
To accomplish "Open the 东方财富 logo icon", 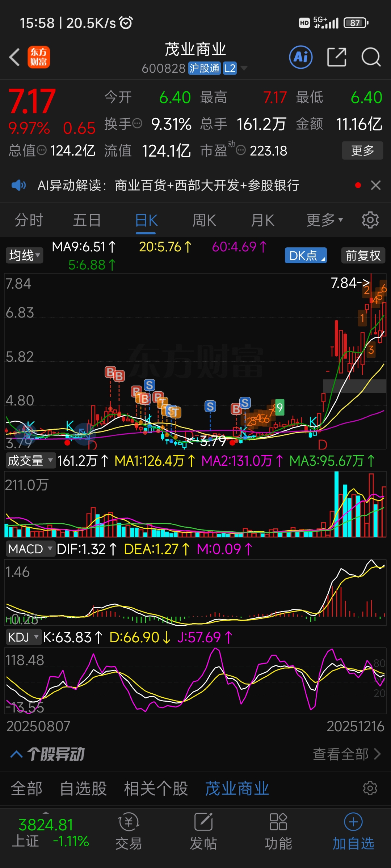I will 39,57.
